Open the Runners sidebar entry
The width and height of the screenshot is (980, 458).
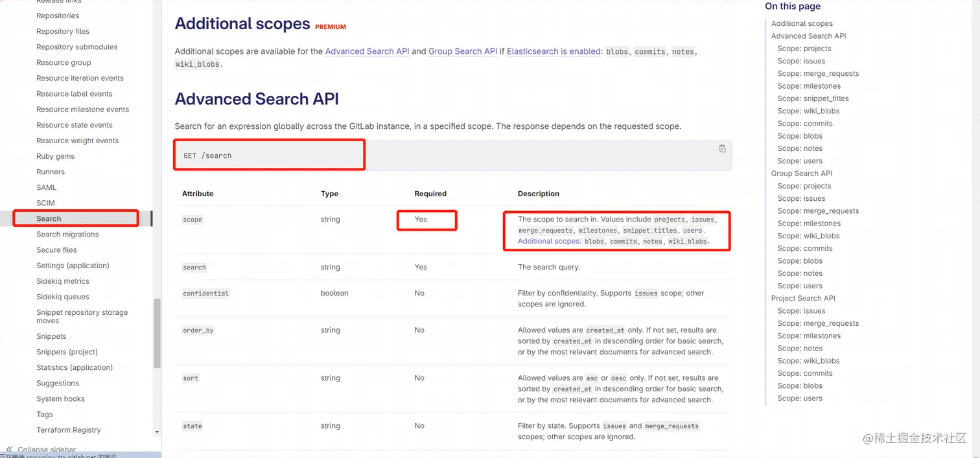51,172
